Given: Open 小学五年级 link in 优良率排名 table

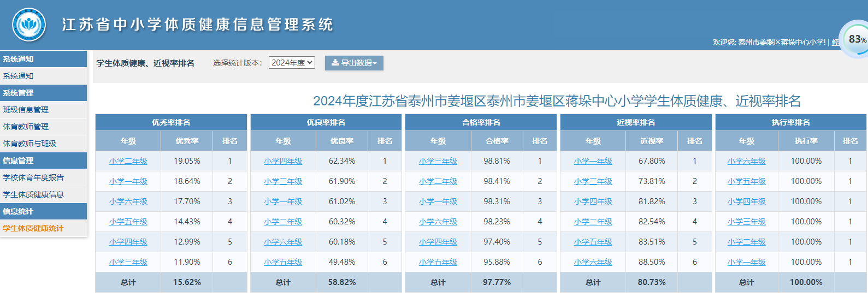Looking at the screenshot, I should 283,262.
